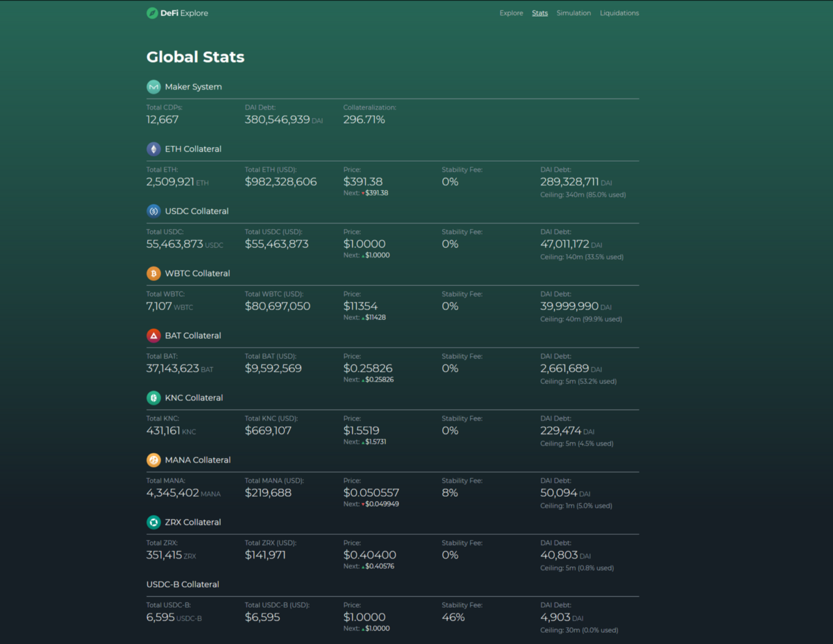The height and width of the screenshot is (644, 833).
Task: Click the USDC Collateral coin icon
Action: 153,211
